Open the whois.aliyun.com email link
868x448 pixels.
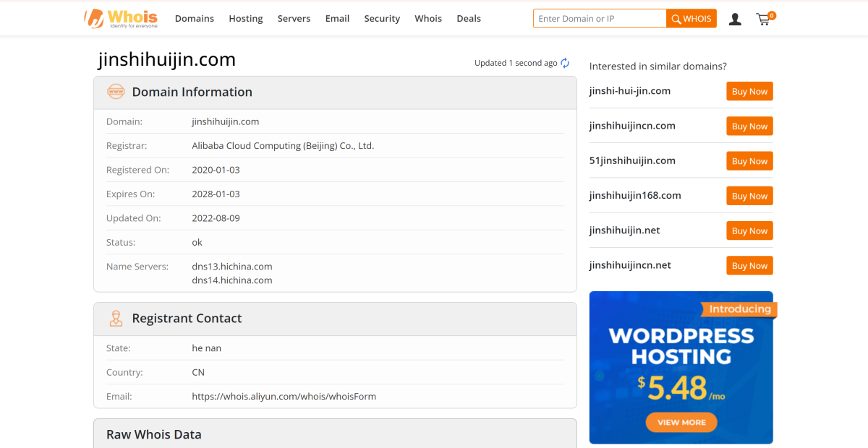pos(284,396)
